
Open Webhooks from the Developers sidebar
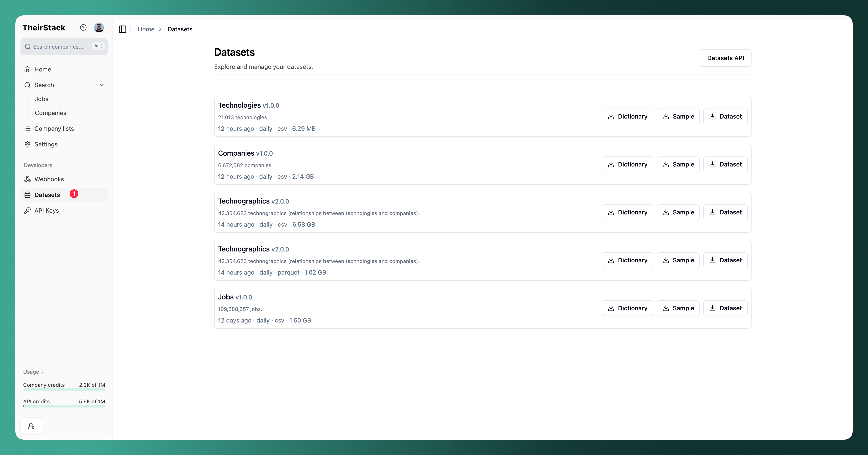click(x=49, y=179)
